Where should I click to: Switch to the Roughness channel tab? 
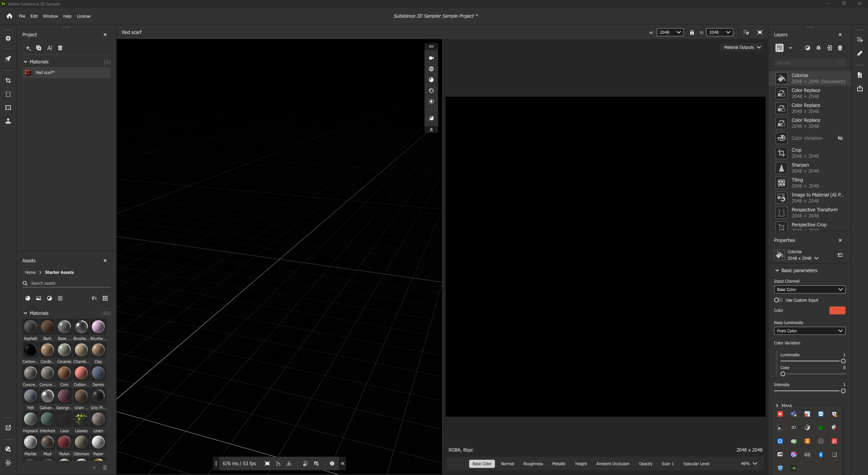[533, 463]
